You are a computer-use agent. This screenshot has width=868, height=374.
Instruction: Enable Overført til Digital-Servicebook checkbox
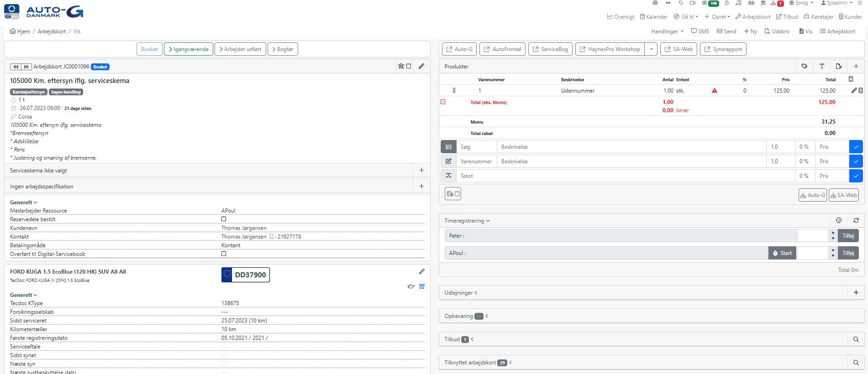click(224, 254)
